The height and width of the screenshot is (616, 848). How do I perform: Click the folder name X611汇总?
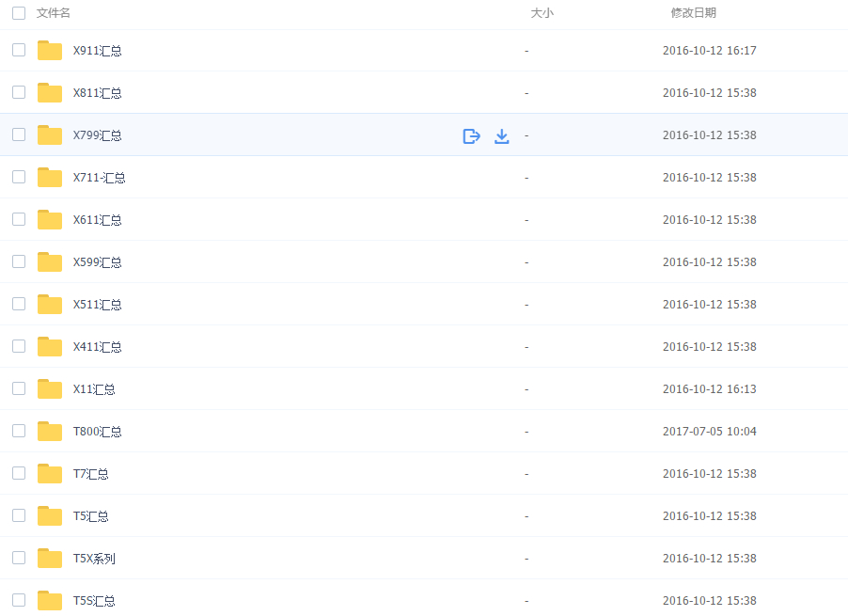[98, 220]
